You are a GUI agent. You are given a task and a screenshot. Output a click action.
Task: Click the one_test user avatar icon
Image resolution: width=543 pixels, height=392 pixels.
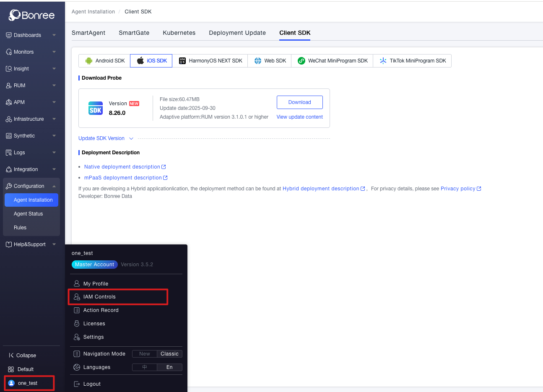coord(11,383)
